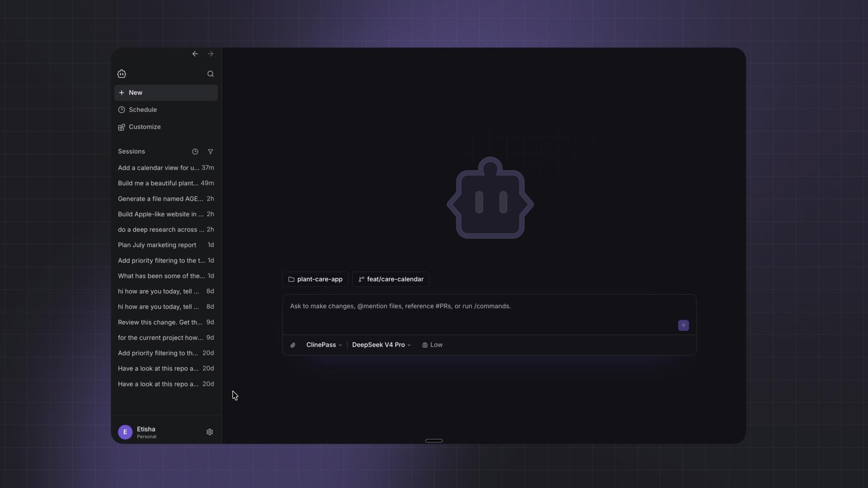Open the DeepSeek V4 Pro model dropdown
This screenshot has height=488, width=868.
pyautogui.click(x=381, y=345)
